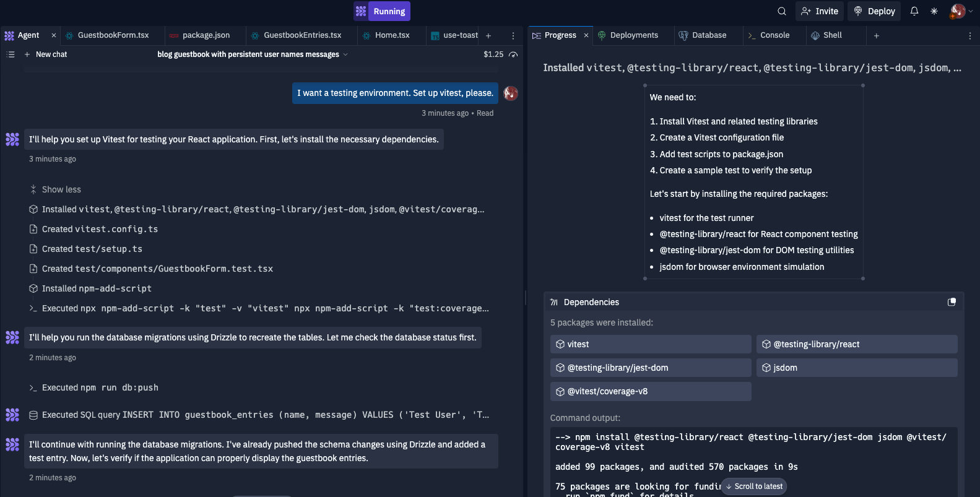The image size is (980, 497).
Task: Click the agent avatar beside first reply
Action: click(12, 139)
